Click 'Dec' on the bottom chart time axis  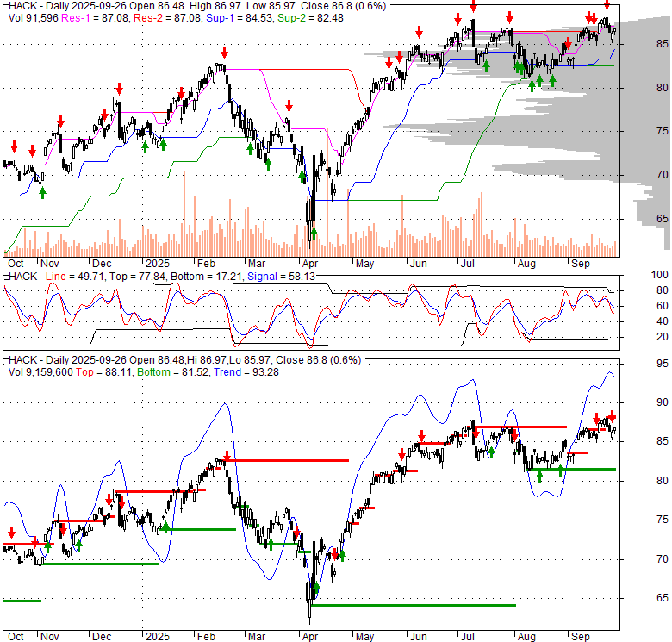(102, 637)
